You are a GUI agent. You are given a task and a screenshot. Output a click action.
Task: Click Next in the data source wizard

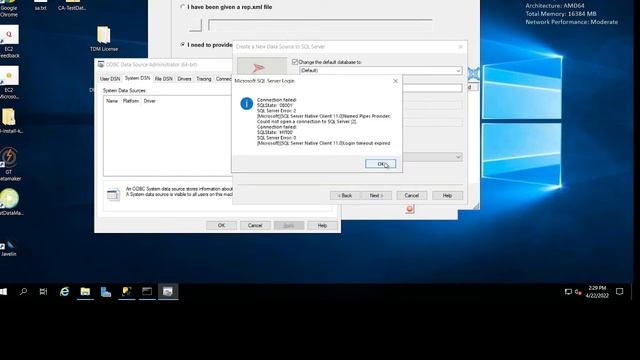[x=376, y=196]
